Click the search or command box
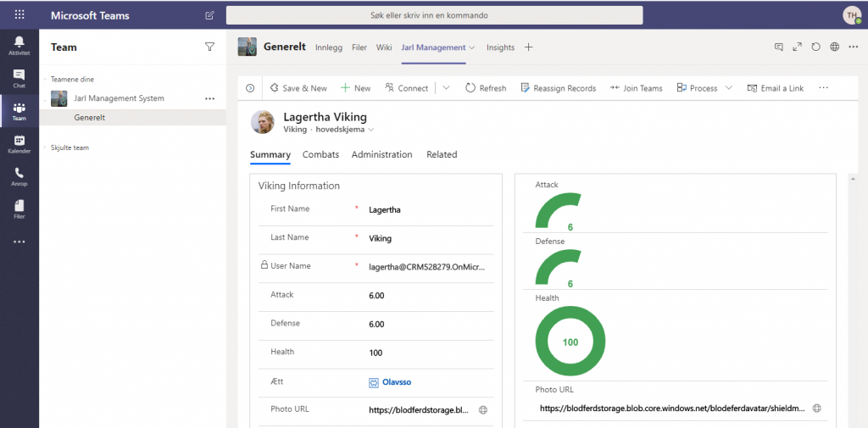Image resolution: width=868 pixels, height=428 pixels. [x=435, y=15]
